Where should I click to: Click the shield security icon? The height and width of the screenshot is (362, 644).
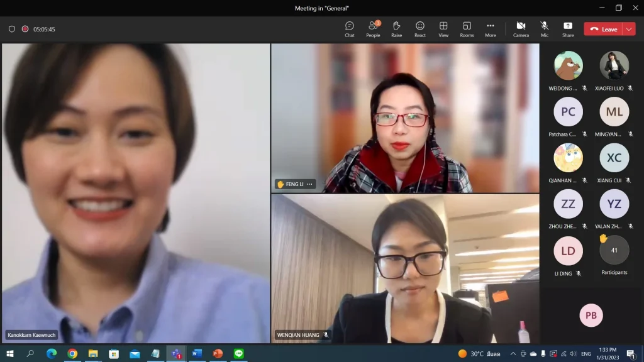click(12, 29)
